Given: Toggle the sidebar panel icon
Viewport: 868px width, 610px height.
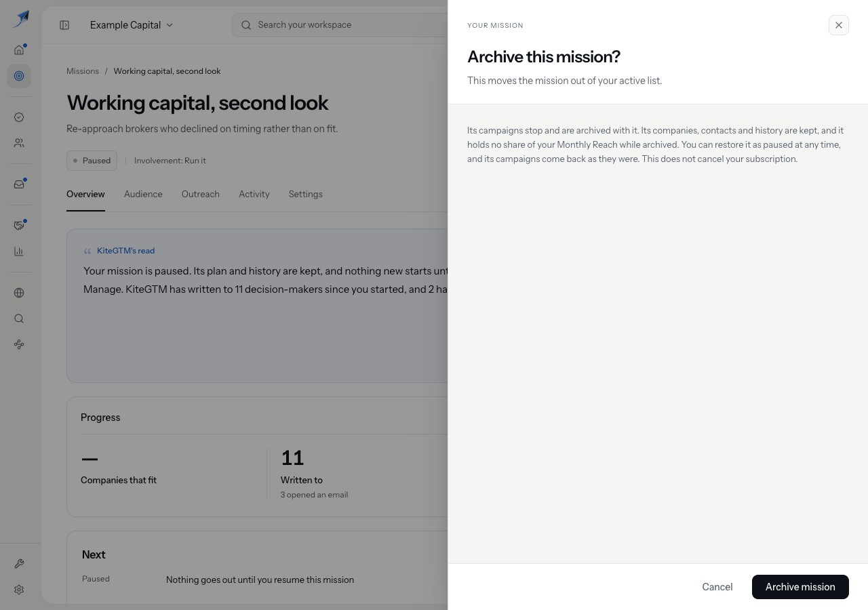Looking at the screenshot, I should [64, 25].
